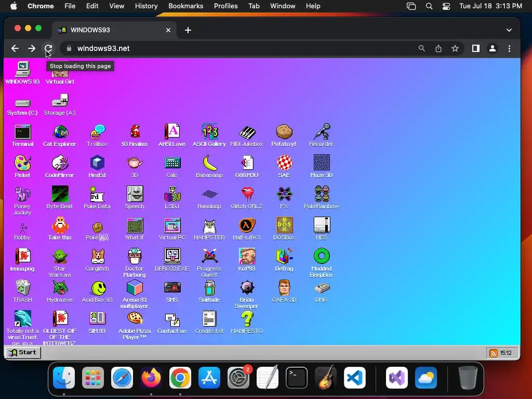
Task: Open Chrome three-dot menu
Action: [x=509, y=48]
